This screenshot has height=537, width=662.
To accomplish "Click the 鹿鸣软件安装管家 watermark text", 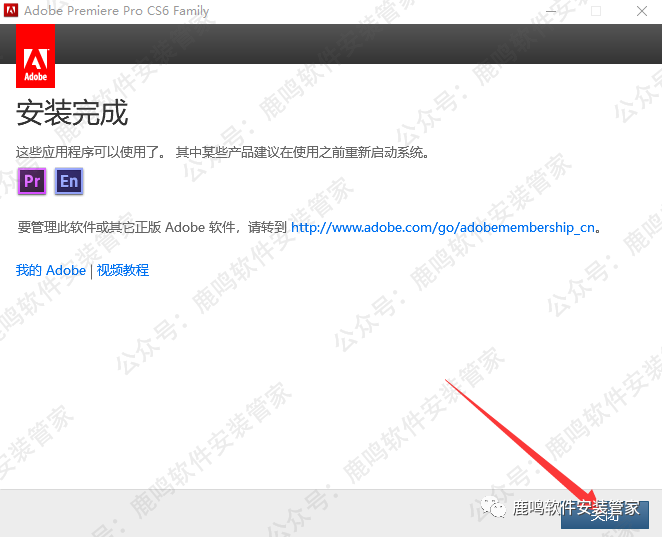I will tap(575, 508).
